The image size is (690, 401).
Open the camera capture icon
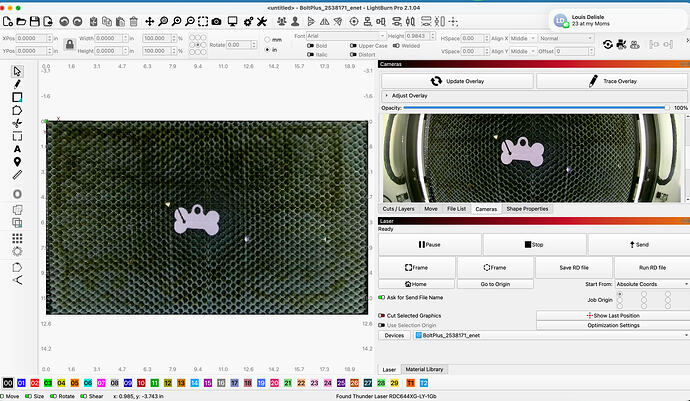217,22
